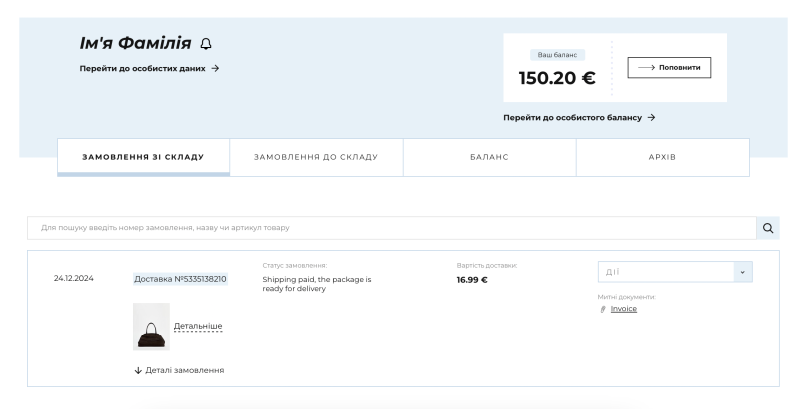
Task: Click the notification bell beside the name
Action: click(x=206, y=43)
